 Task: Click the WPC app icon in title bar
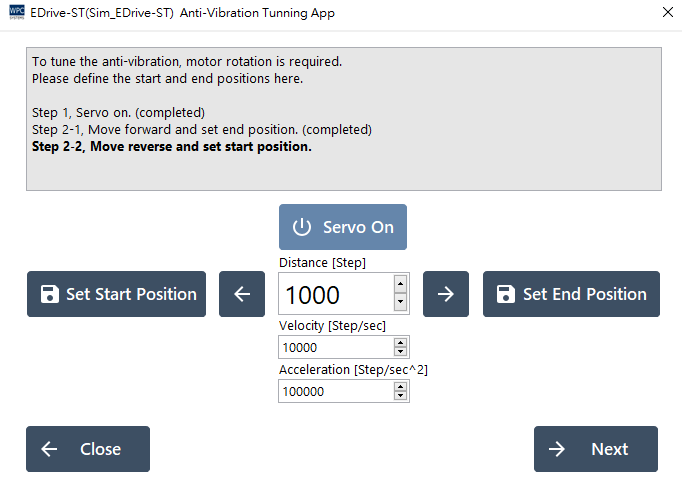pyautogui.click(x=17, y=13)
